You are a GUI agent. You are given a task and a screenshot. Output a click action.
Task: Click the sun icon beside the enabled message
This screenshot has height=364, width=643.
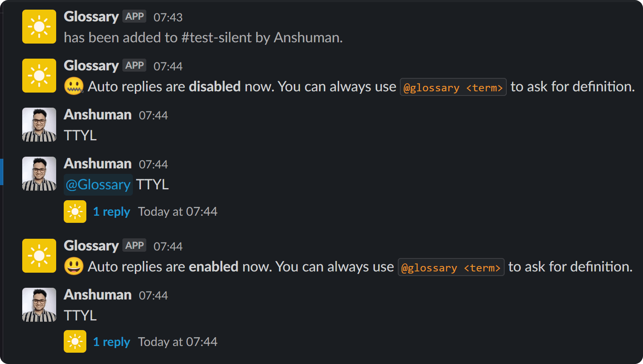pyautogui.click(x=39, y=256)
